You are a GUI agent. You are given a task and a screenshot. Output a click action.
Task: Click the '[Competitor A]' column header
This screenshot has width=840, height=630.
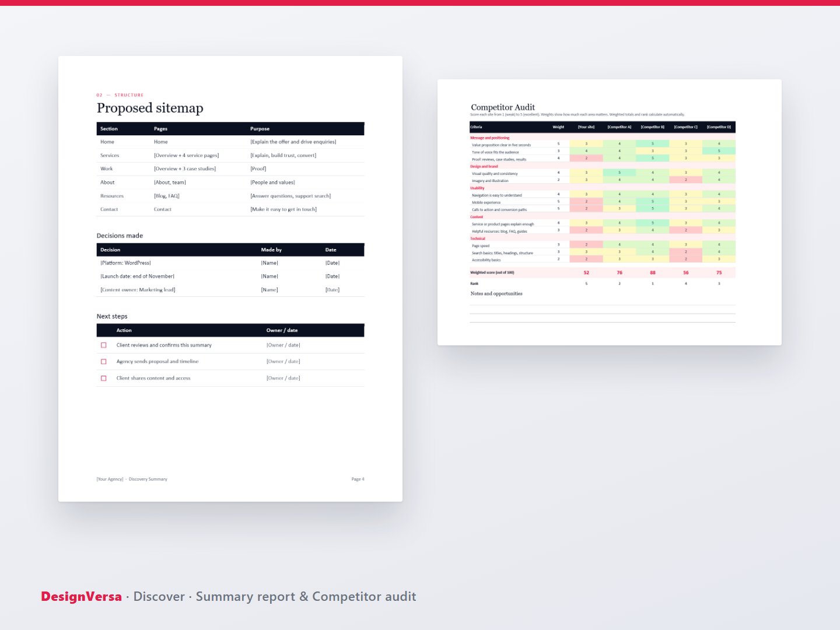pyautogui.click(x=619, y=127)
